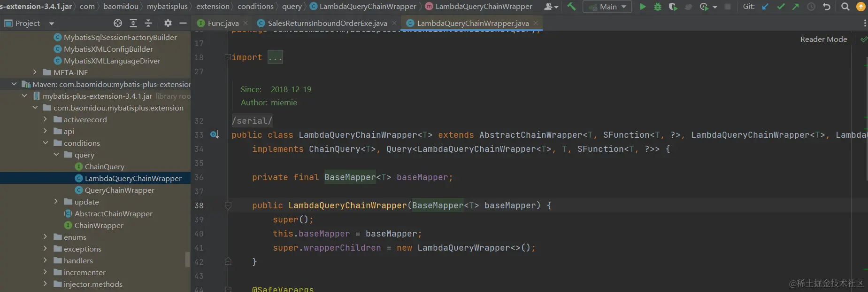Screen dimensions: 868x292
Task: Expand the activerecord package
Action: tap(45, 119)
